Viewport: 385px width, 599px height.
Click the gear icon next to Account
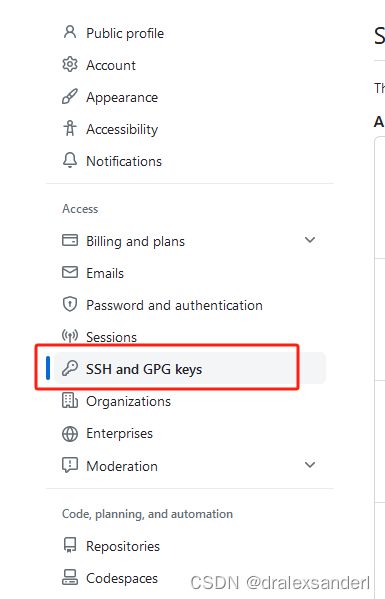click(70, 64)
